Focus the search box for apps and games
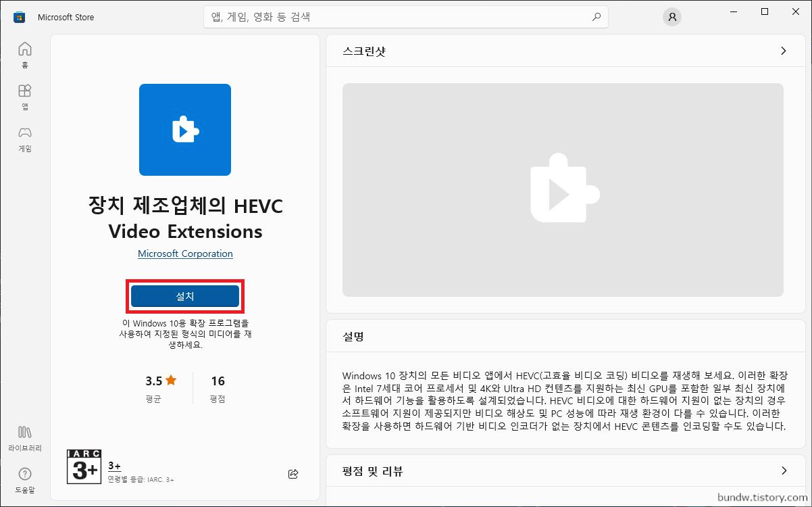812x507 pixels. [x=406, y=17]
